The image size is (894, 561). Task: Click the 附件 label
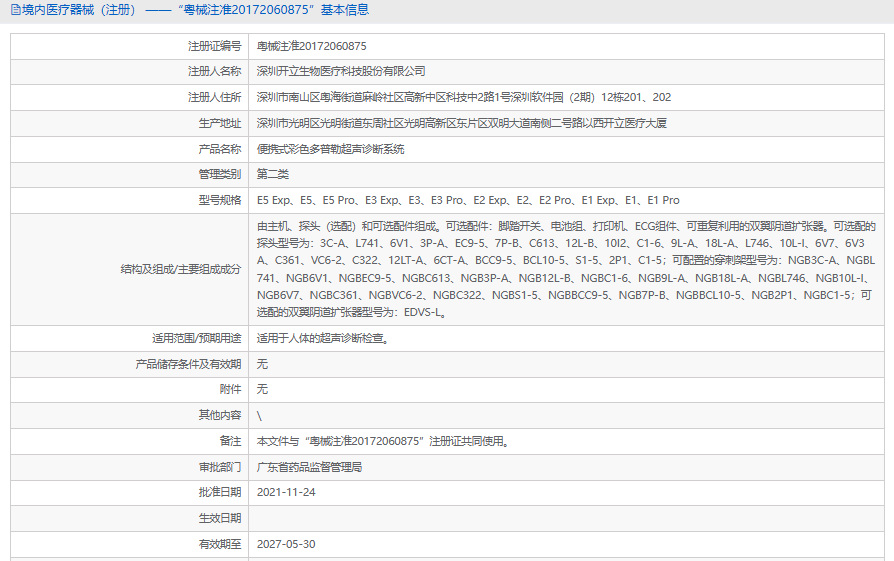coord(230,389)
